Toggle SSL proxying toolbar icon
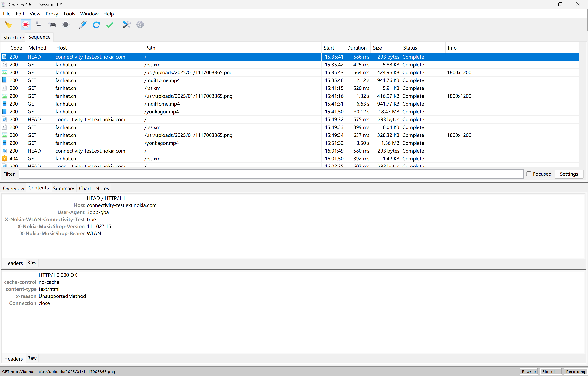This screenshot has height=376, width=588. pyautogui.click(x=39, y=25)
